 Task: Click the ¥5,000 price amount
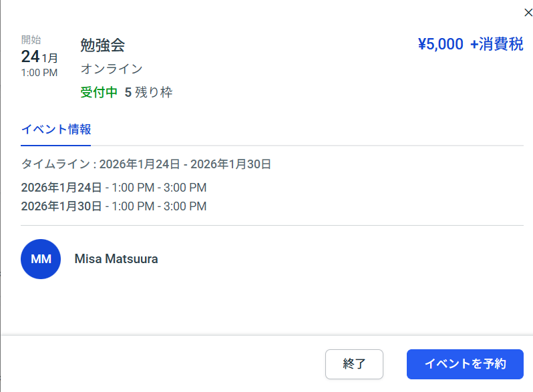440,44
